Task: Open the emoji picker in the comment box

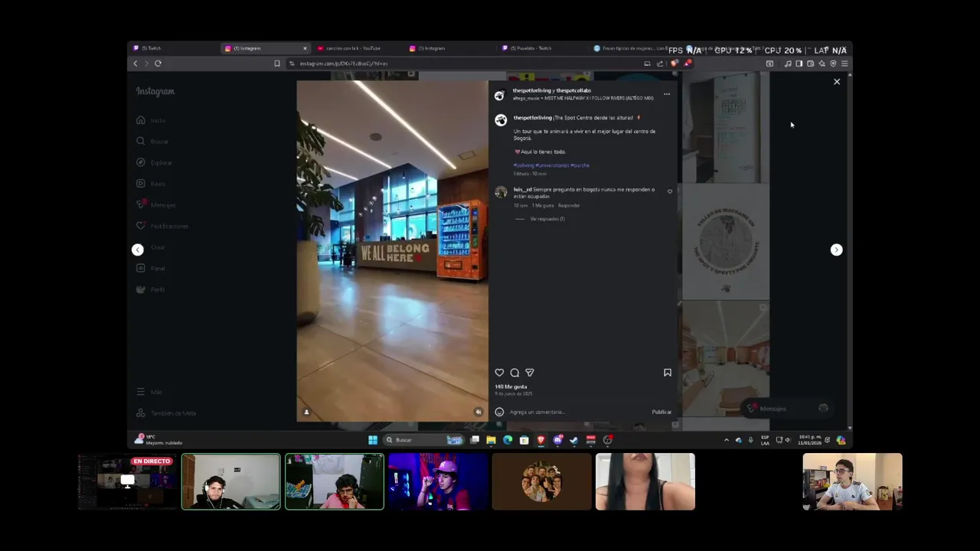Action: tap(499, 412)
